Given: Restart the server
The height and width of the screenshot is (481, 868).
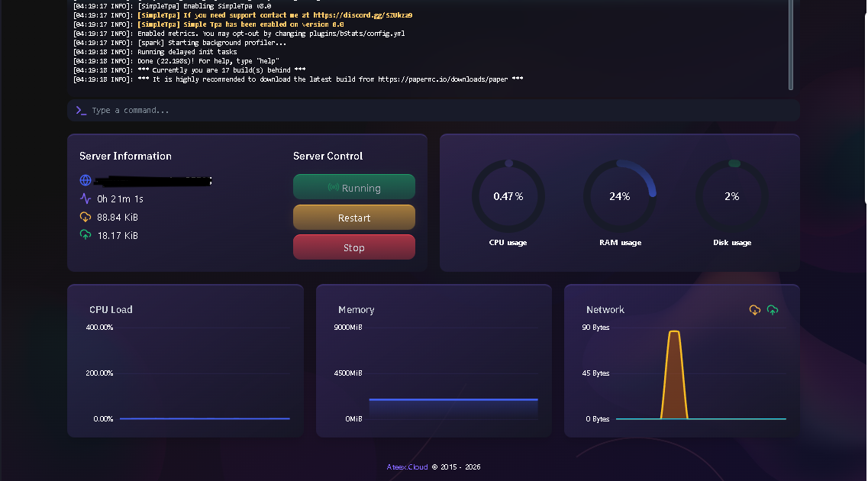Looking at the screenshot, I should 354,217.
